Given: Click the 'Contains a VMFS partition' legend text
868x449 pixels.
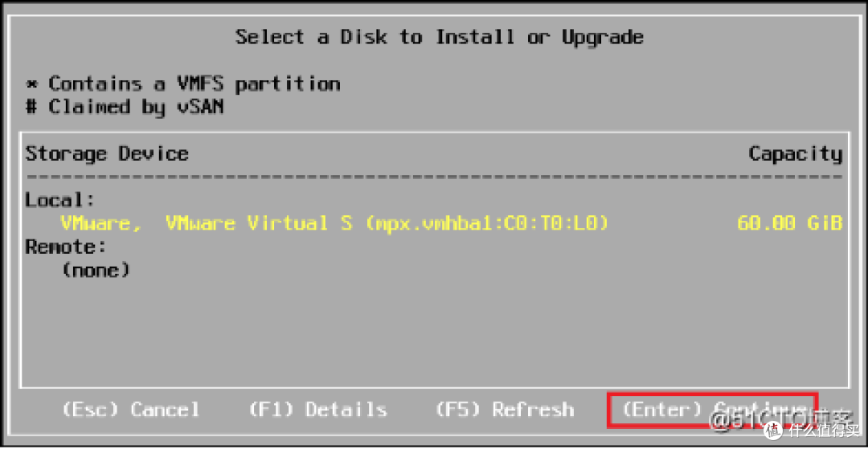Looking at the screenshot, I should (194, 84).
